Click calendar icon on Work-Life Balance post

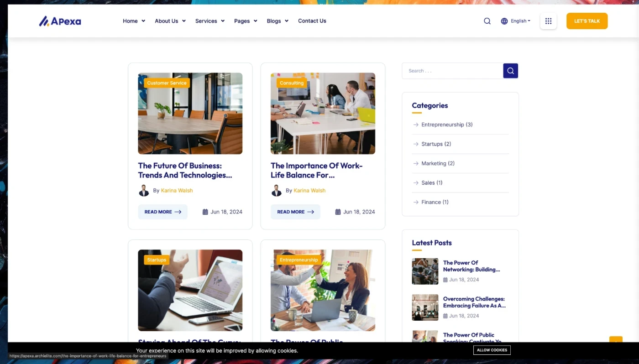pos(338,212)
